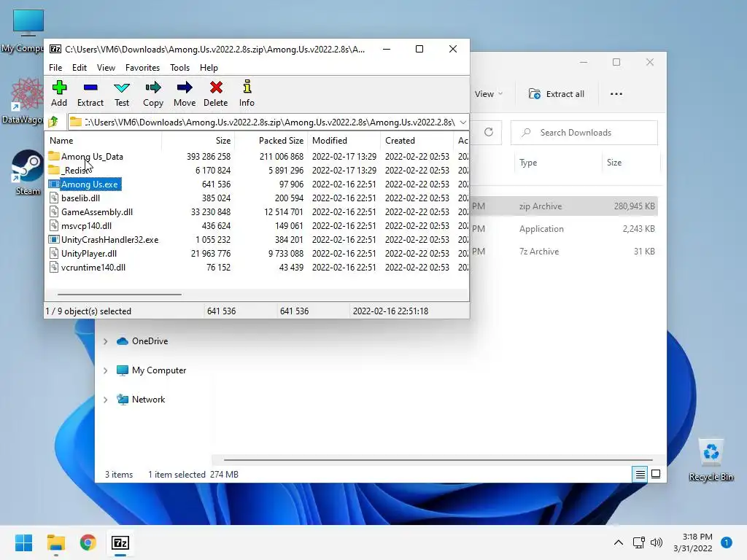Click the UnityCrashHandler32.exe file icon
This screenshot has width=747, height=560.
pyautogui.click(x=54, y=239)
